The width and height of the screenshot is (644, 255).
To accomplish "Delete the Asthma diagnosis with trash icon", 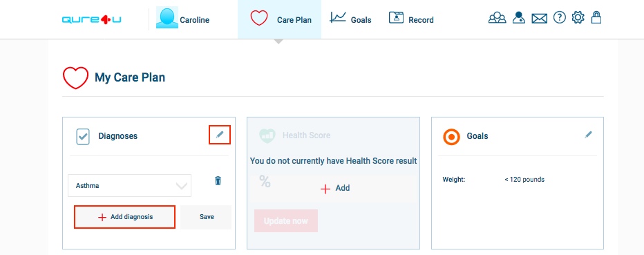I will pyautogui.click(x=218, y=180).
